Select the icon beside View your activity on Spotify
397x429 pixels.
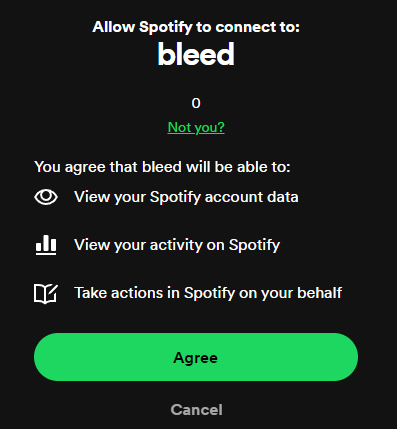click(x=46, y=245)
